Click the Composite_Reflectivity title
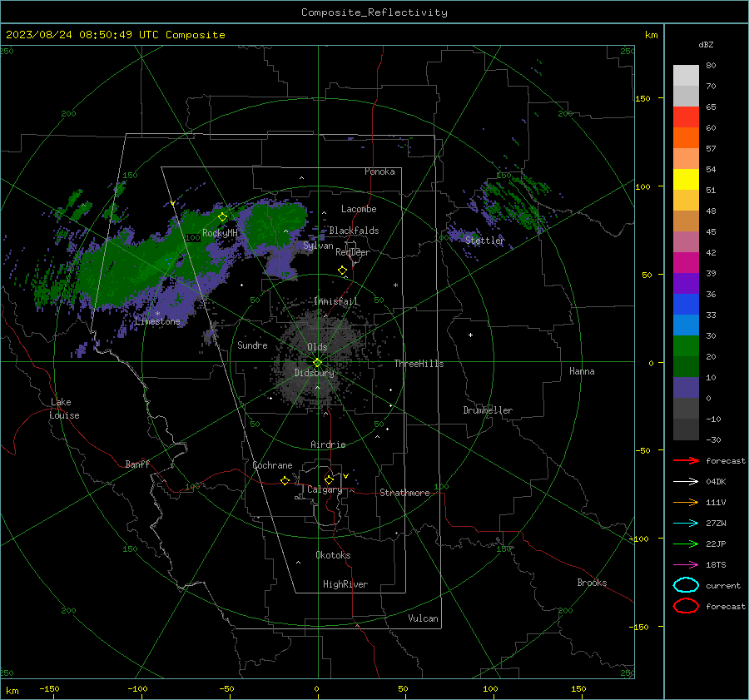 click(374, 12)
